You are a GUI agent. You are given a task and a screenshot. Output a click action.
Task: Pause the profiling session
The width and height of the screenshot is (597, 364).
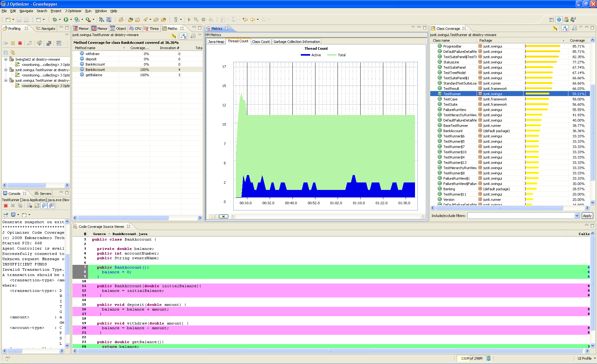point(13,43)
